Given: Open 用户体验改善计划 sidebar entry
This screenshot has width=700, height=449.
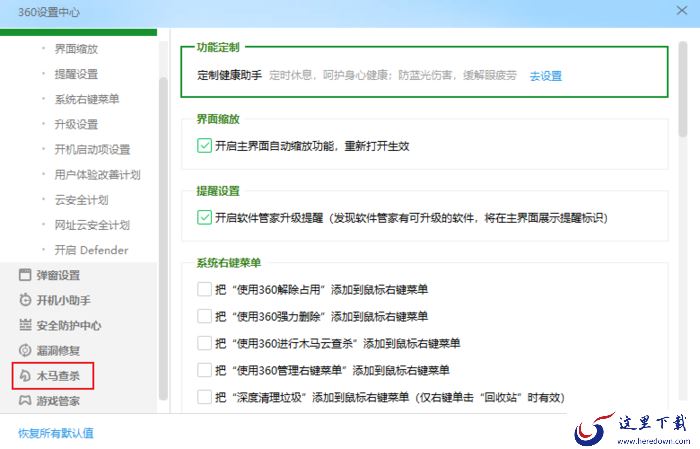Looking at the screenshot, I should click(97, 175).
